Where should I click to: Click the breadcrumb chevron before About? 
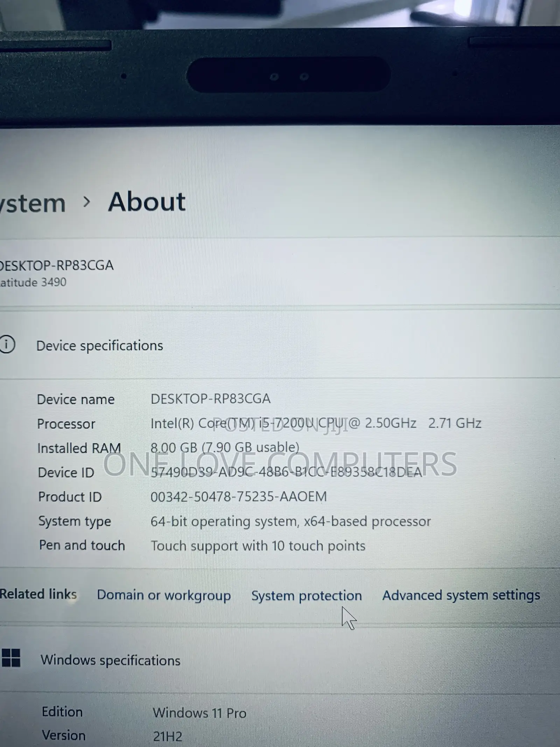[x=86, y=202]
